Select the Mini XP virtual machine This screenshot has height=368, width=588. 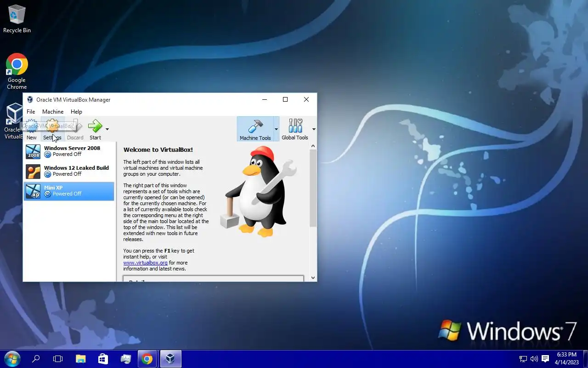[x=69, y=191]
